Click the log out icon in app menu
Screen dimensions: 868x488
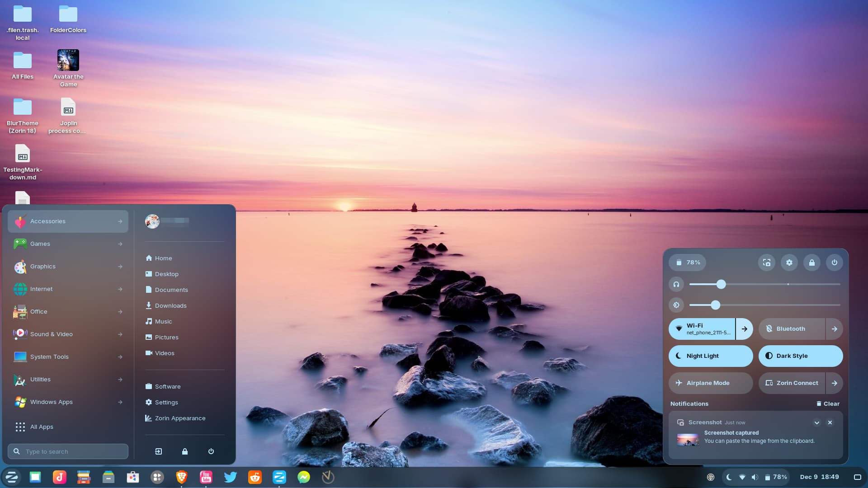coord(159,451)
